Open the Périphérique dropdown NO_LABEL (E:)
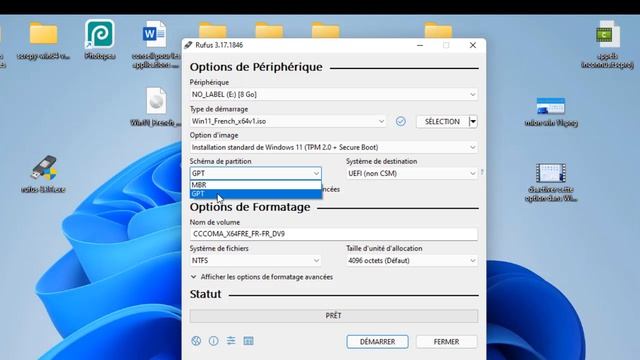The image size is (640, 360). (333, 94)
